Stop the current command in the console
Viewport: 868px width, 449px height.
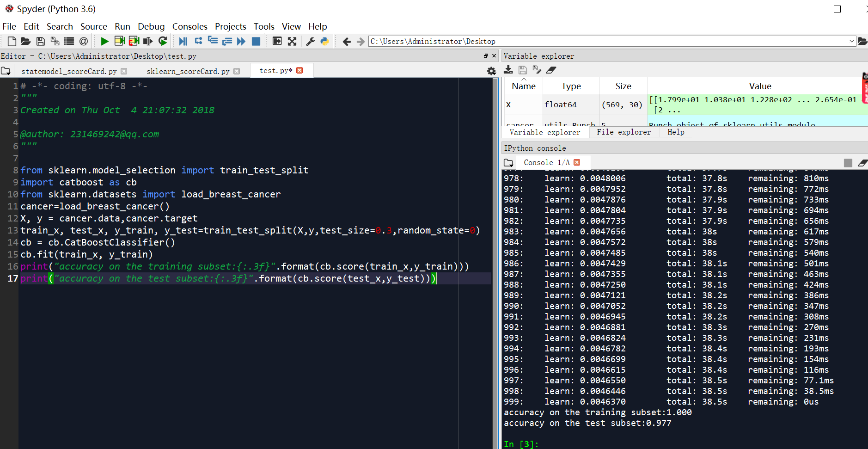(x=848, y=163)
